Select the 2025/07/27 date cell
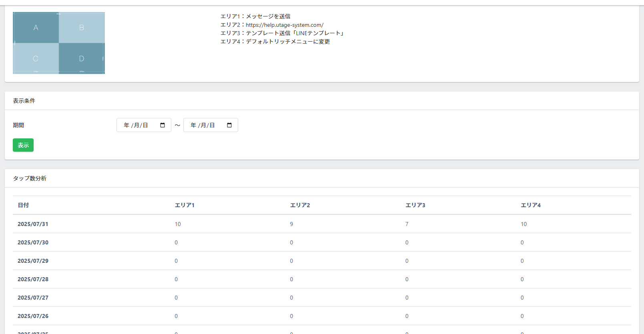This screenshot has height=334, width=644. 33,298
